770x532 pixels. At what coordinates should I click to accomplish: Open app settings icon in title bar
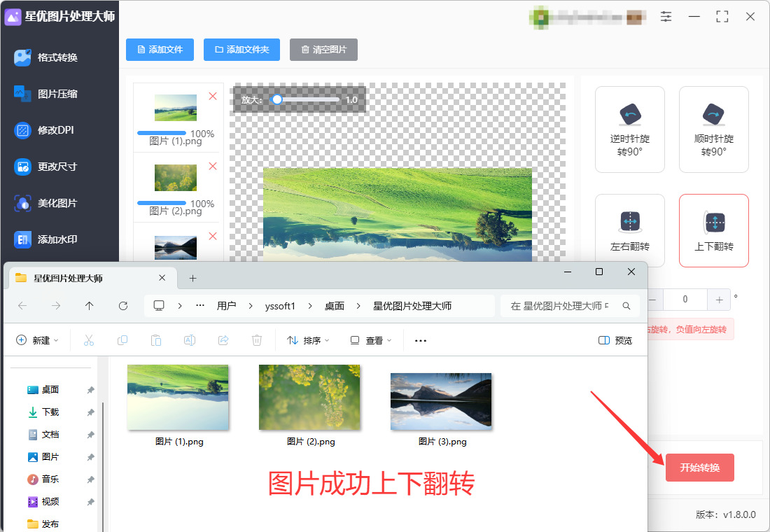666,17
